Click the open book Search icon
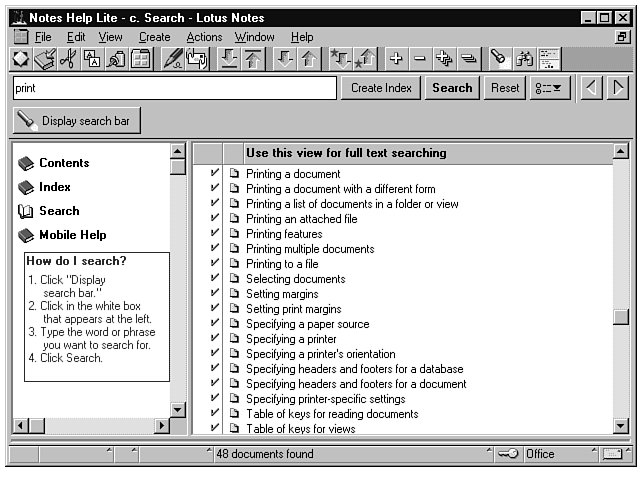Image resolution: width=640 pixels, height=480 pixels. pos(26,211)
